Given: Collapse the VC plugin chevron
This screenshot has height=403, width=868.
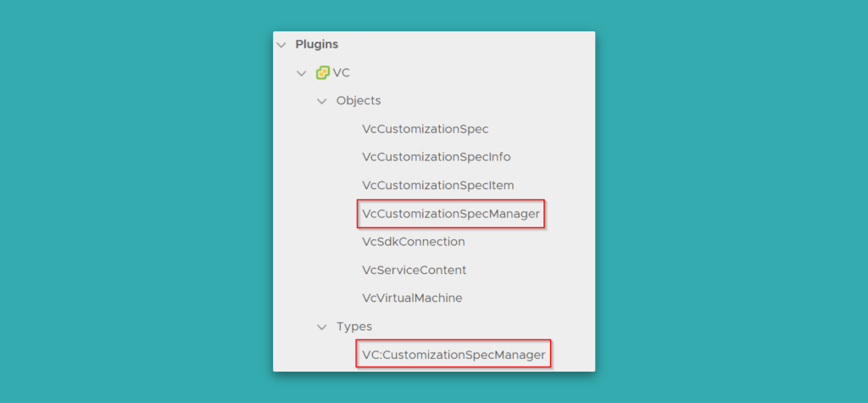Looking at the screenshot, I should pyautogui.click(x=302, y=73).
